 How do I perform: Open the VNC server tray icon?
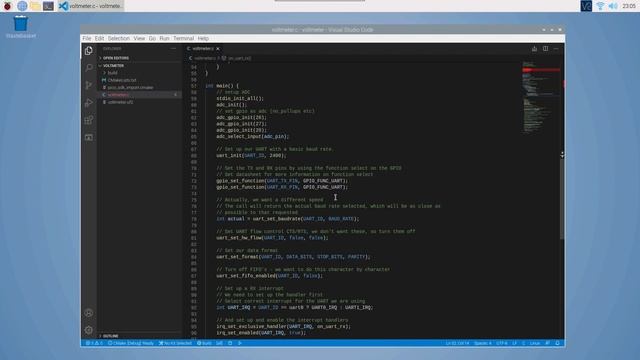pos(586,6)
